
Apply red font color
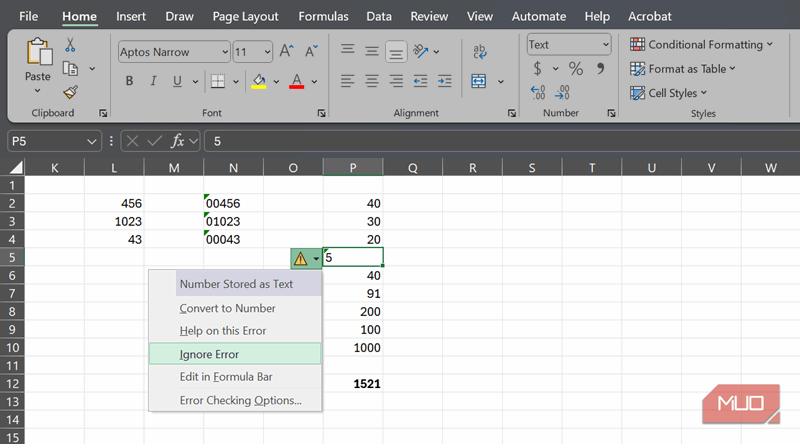click(x=296, y=81)
